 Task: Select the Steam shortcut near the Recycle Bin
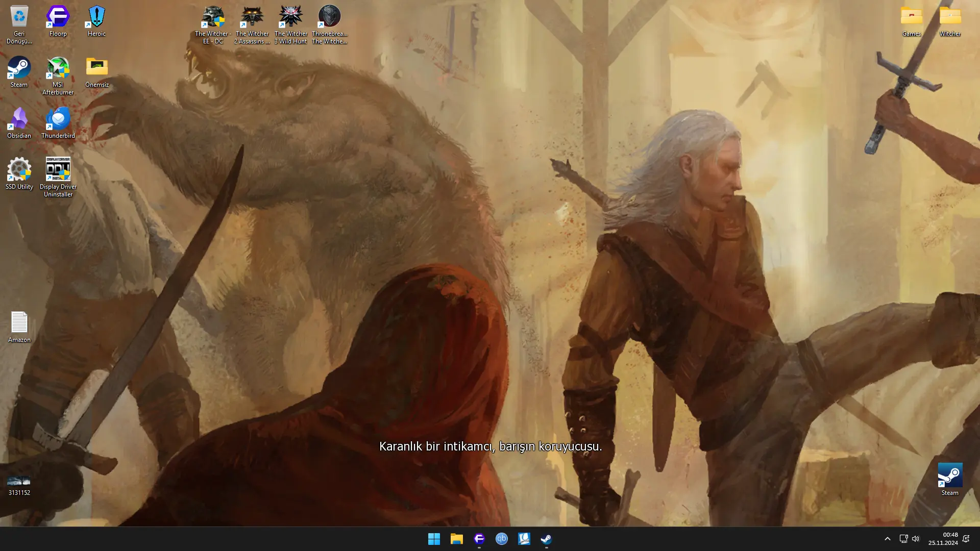[19, 72]
